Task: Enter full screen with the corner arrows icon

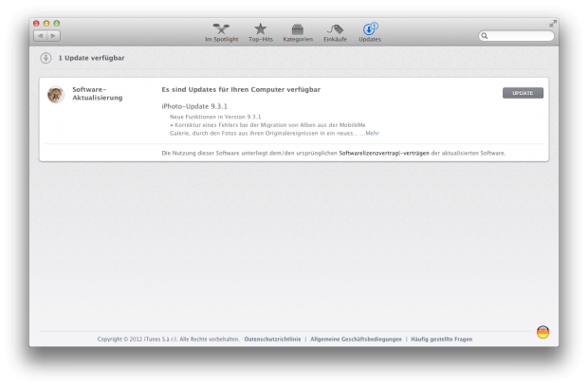Action: (x=553, y=24)
